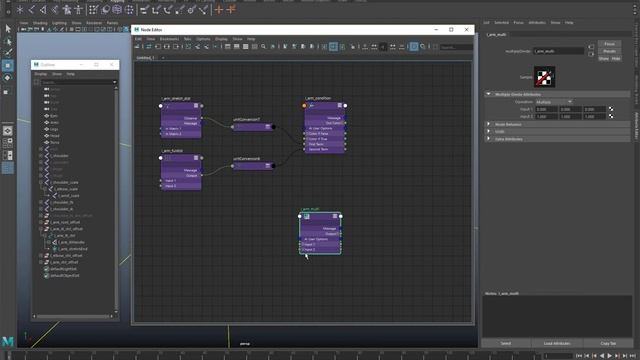Screen dimensions: 640x360
Task: Select the Move tool in left toolbox
Action: click(x=8, y=65)
